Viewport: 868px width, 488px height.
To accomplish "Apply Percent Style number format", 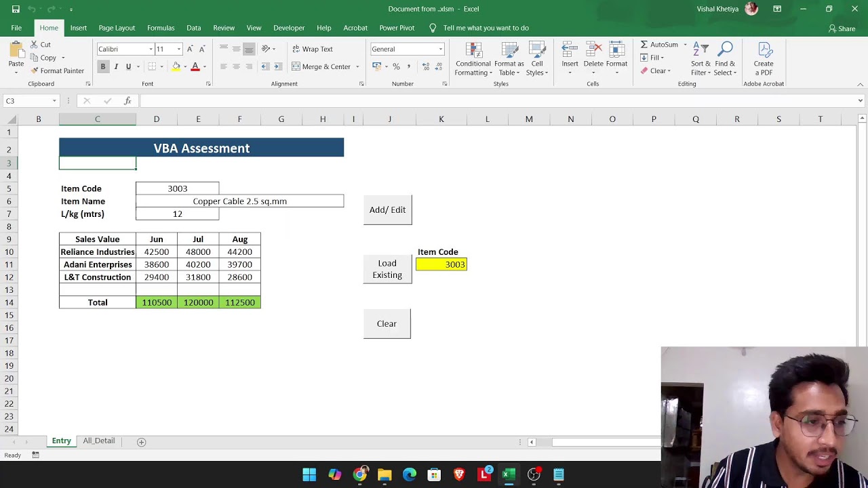I will pyautogui.click(x=396, y=66).
